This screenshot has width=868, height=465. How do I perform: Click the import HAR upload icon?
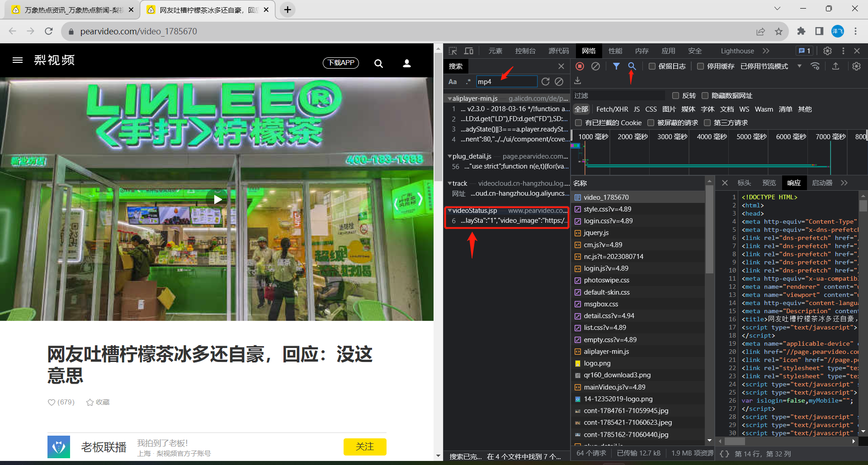tap(835, 66)
